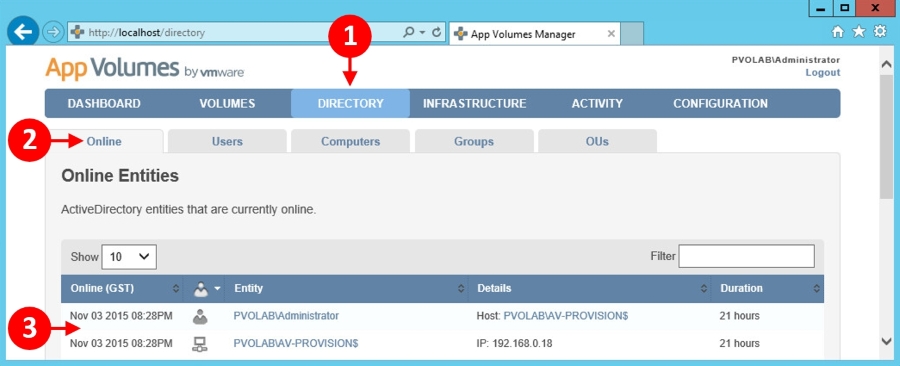Open the Show entries count dropdown
The width and height of the screenshot is (900, 366).
click(129, 257)
